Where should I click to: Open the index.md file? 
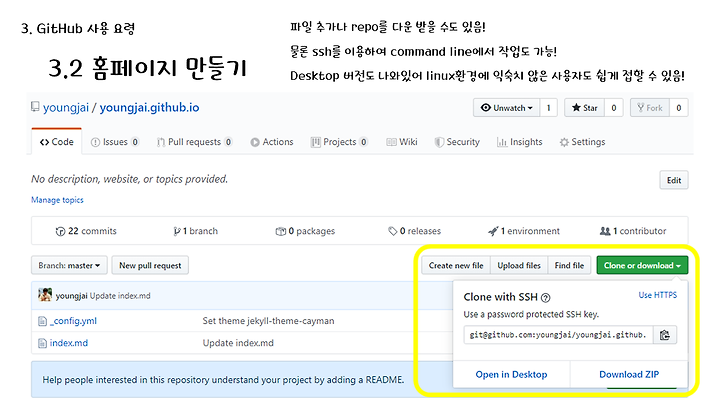69,343
